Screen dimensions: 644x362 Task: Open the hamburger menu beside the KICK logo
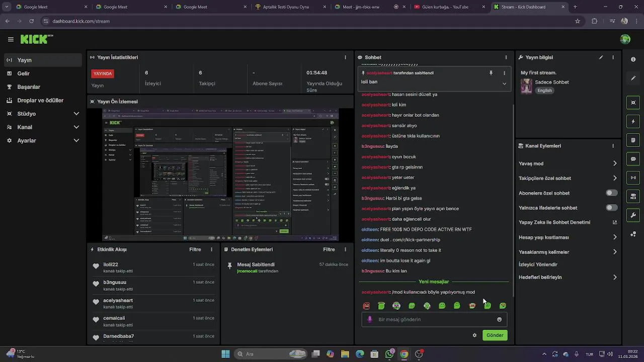coord(11,39)
